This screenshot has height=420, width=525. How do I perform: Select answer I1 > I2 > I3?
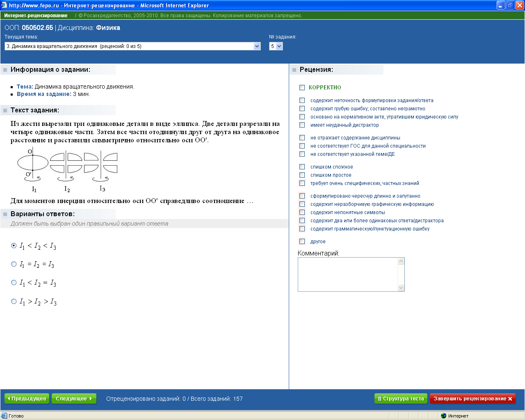(x=14, y=301)
